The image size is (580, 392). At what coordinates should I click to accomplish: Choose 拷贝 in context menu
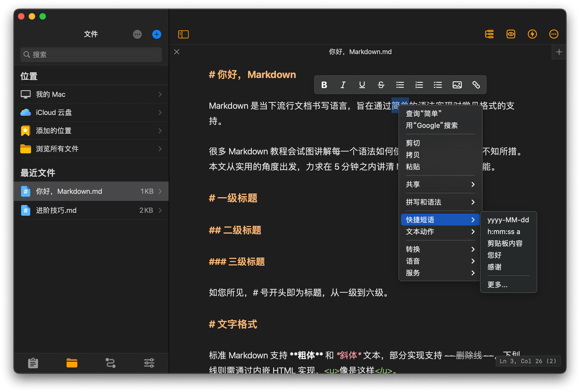(x=440, y=155)
